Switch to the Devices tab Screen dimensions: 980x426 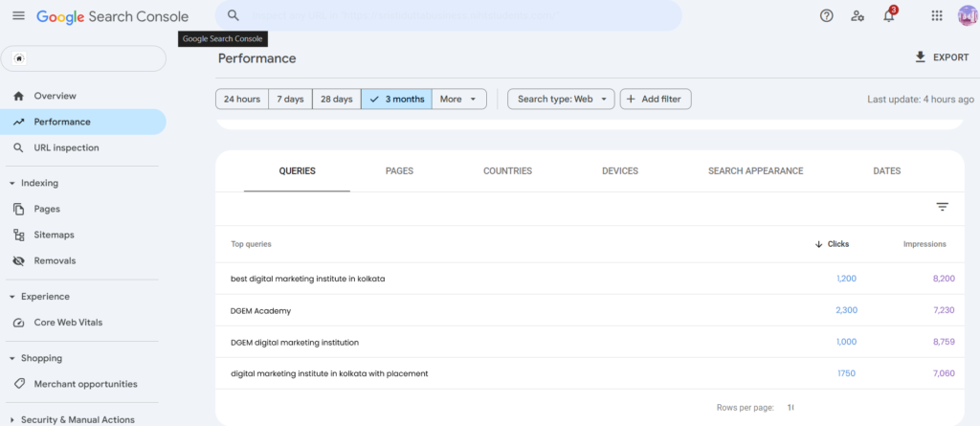click(620, 170)
